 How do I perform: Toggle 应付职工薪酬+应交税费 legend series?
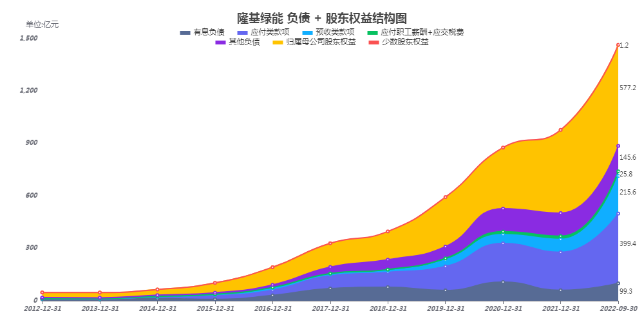[415, 32]
